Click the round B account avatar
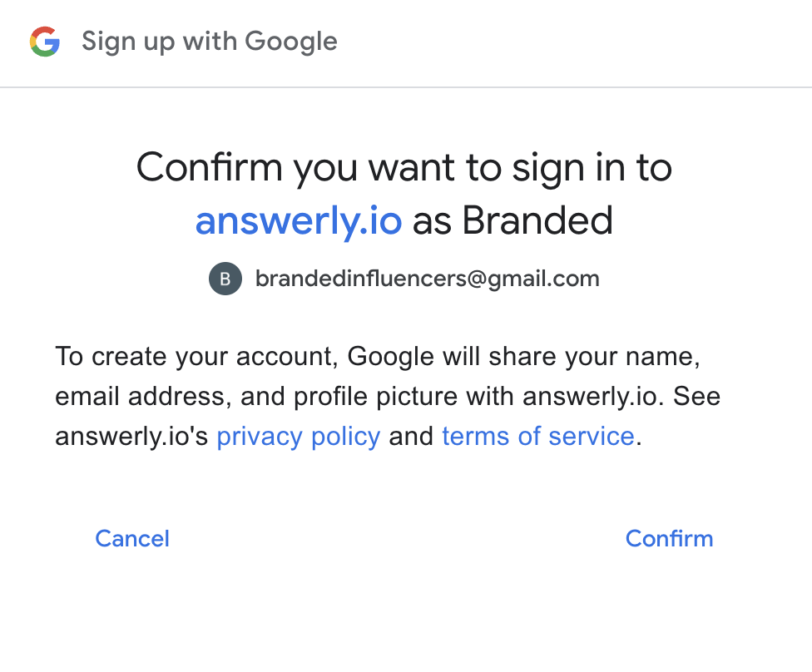Image resolution: width=812 pixels, height=672 pixels. pyautogui.click(x=225, y=279)
